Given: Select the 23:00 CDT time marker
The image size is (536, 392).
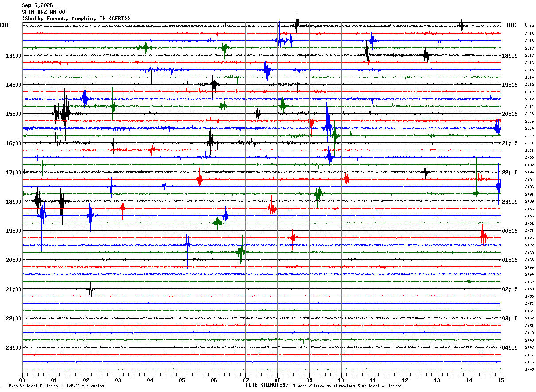Looking at the screenshot, I should tap(13, 348).
